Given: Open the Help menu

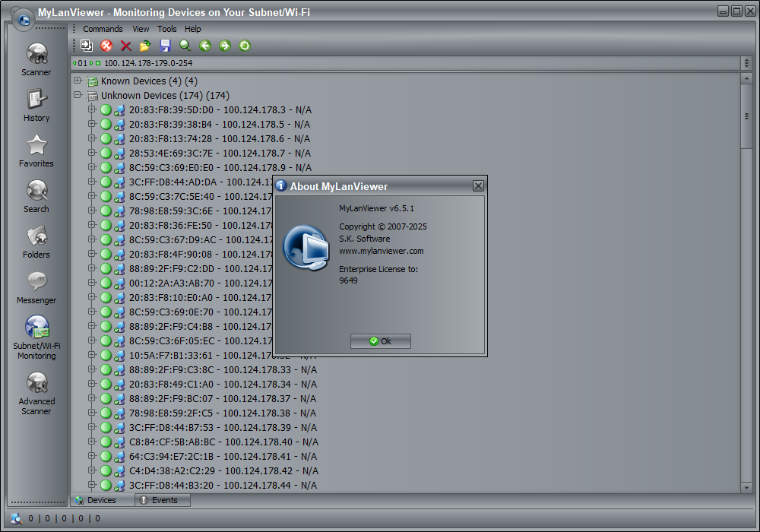Looking at the screenshot, I should 192,29.
